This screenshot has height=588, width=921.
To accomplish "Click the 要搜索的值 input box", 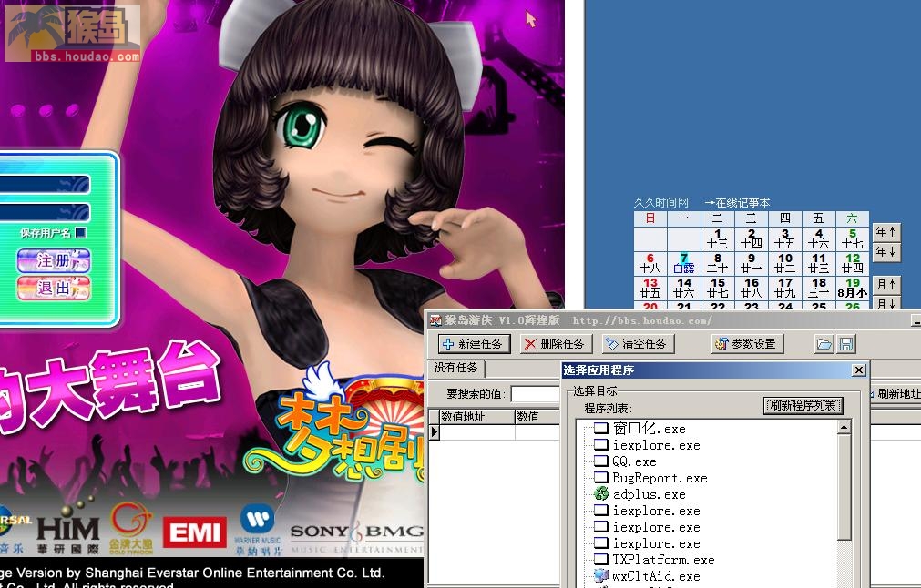I will coord(536,394).
